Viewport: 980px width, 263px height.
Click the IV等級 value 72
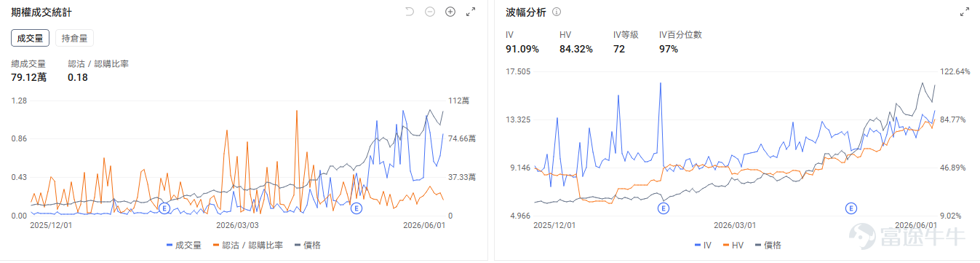[x=620, y=49]
